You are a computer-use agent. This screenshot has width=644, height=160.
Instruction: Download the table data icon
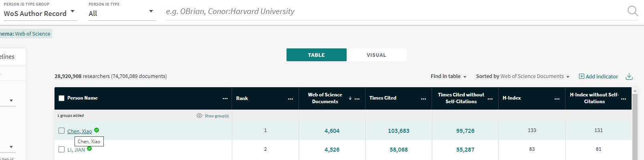pyautogui.click(x=629, y=76)
